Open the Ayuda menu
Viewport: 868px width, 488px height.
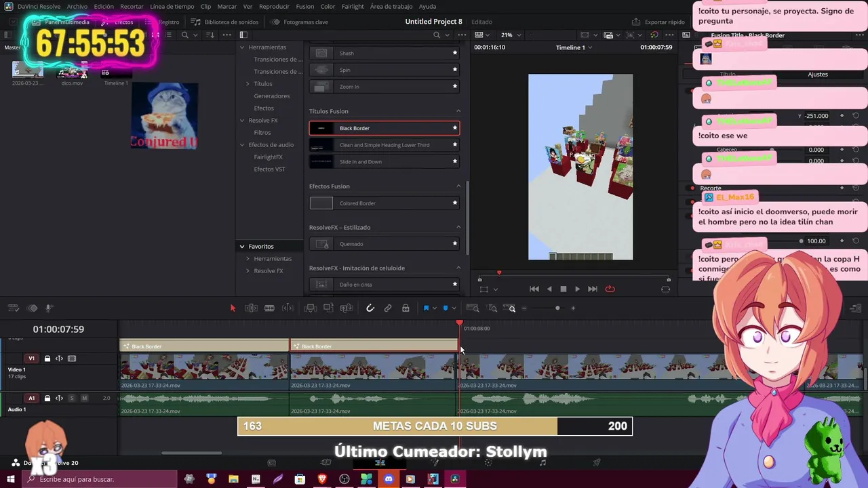click(x=427, y=6)
